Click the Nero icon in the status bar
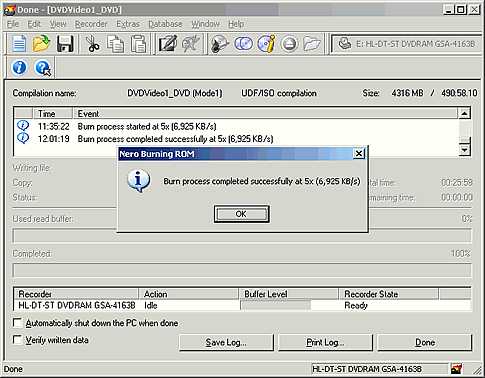 click(456, 369)
